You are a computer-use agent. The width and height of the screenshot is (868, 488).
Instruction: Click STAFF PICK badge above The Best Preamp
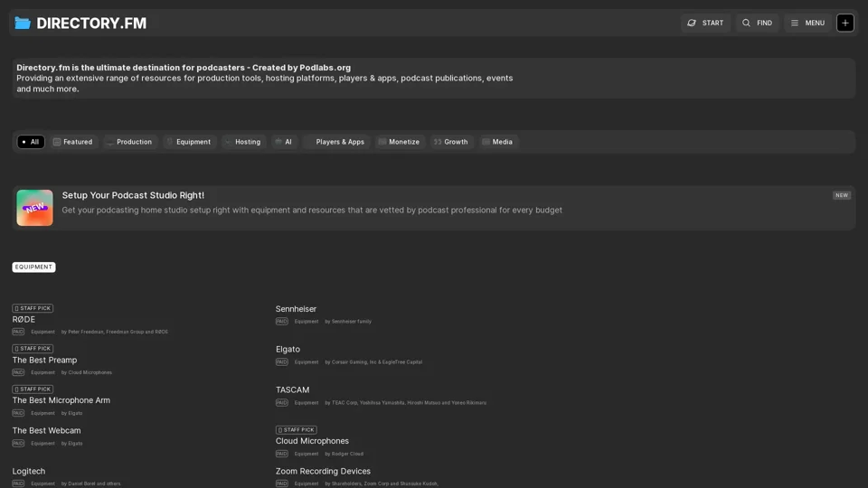coord(33,349)
